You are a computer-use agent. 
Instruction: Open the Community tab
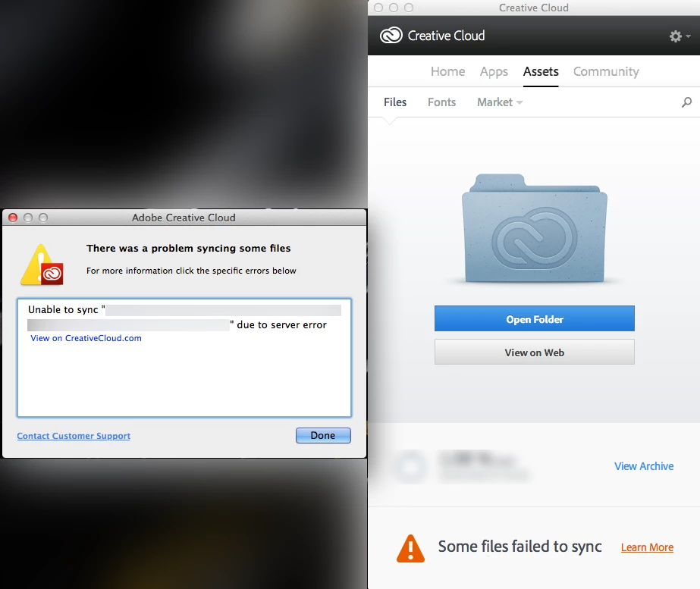(606, 72)
